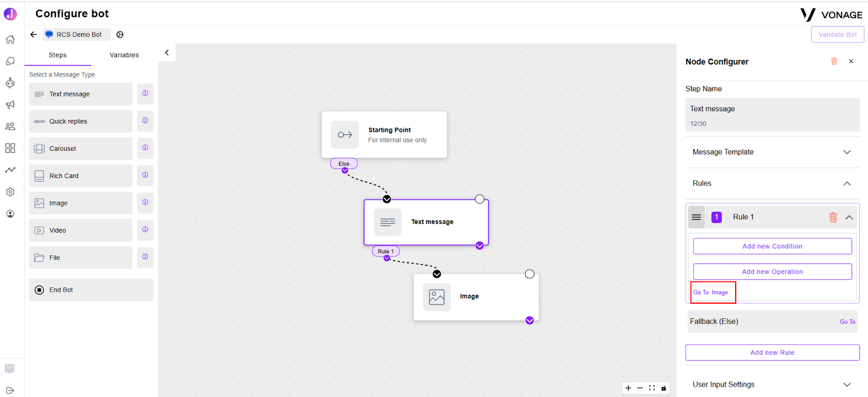
Task: Click the fit view icon in canvas controls
Action: 652,388
